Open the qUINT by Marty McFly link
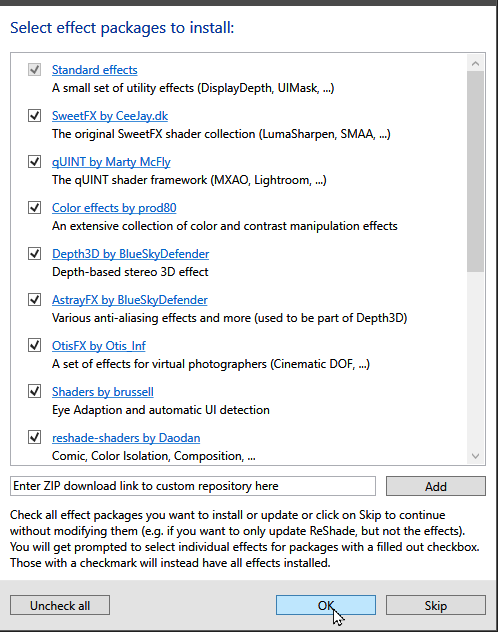Image resolution: width=498 pixels, height=632 pixels. (111, 162)
